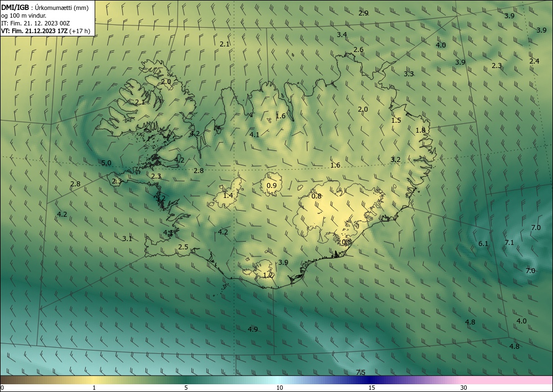Click the 2.5 value on Reykjanes

(x=184, y=247)
